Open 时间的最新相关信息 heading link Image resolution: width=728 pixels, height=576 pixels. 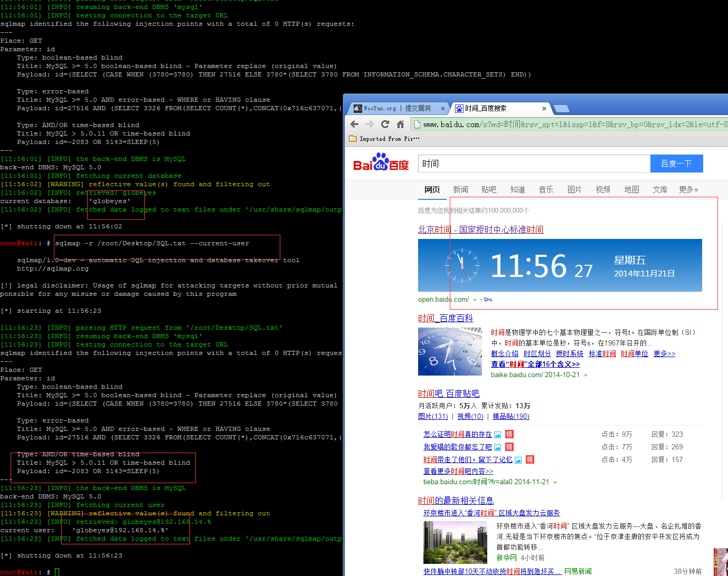(456, 501)
